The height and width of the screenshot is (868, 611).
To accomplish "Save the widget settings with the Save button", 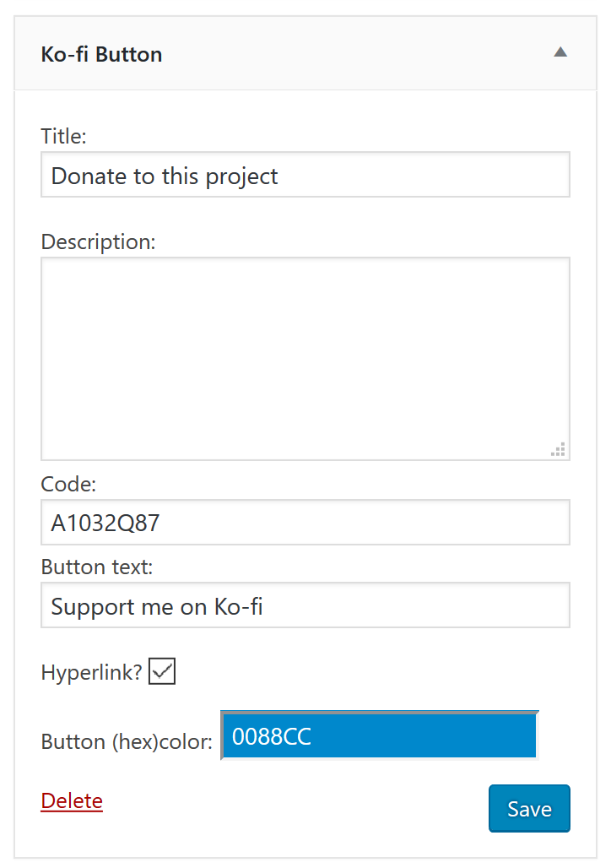I will tap(529, 809).
